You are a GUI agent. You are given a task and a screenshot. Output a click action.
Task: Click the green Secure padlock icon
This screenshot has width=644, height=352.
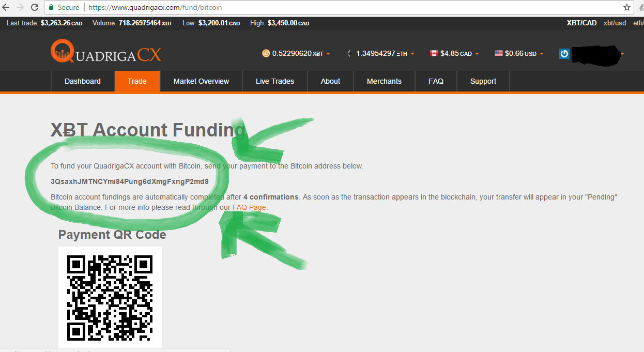[51, 8]
